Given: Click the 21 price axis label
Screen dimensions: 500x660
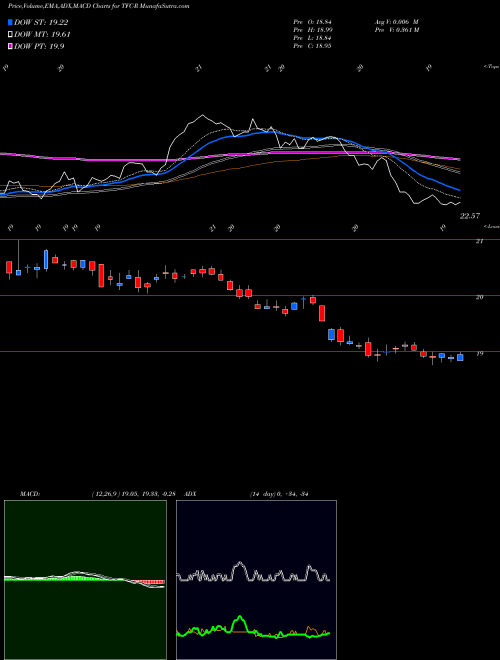Looking at the screenshot, I should [x=479, y=241].
